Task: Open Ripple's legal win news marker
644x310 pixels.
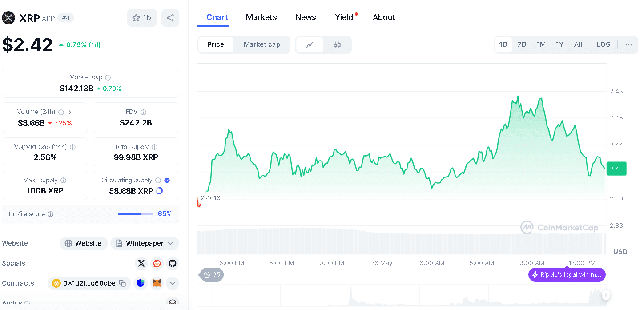Action: 567,275
